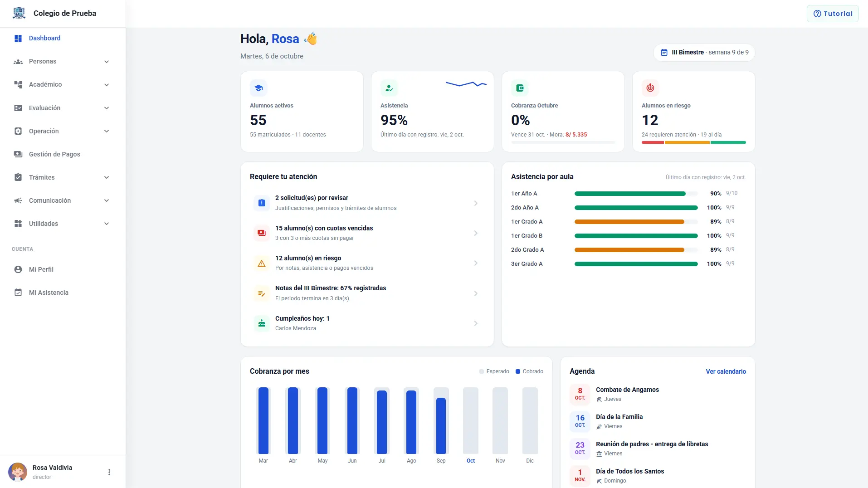Open Mi Asistencia menu item
This screenshot has height=488, width=868.
tap(63, 293)
